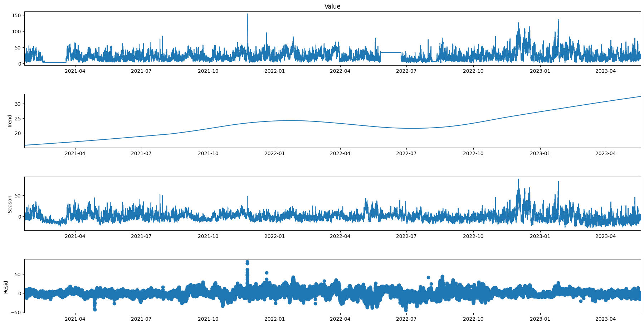Select the 100 tick on the Value plot
The image size is (644, 325).
click(x=17, y=32)
